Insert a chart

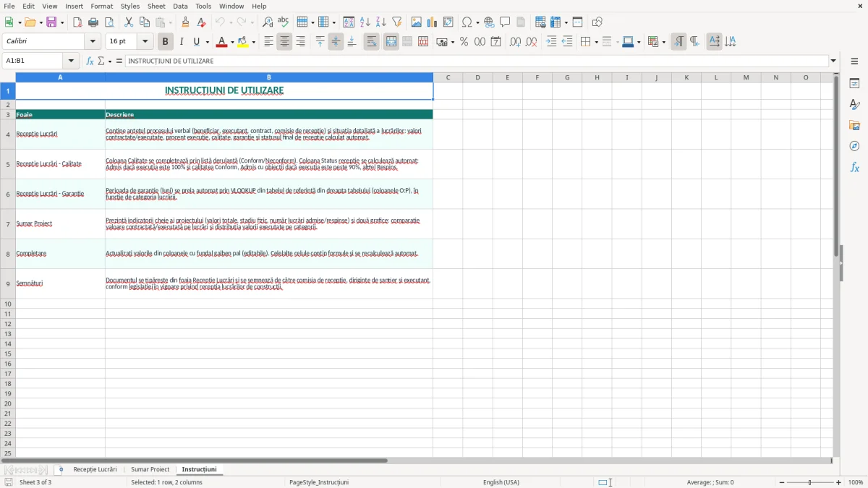click(x=433, y=22)
